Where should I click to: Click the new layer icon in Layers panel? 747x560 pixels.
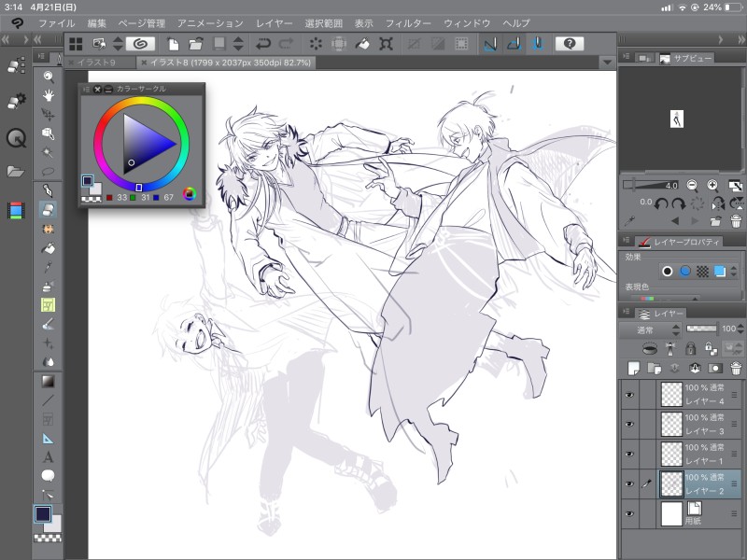(x=634, y=368)
